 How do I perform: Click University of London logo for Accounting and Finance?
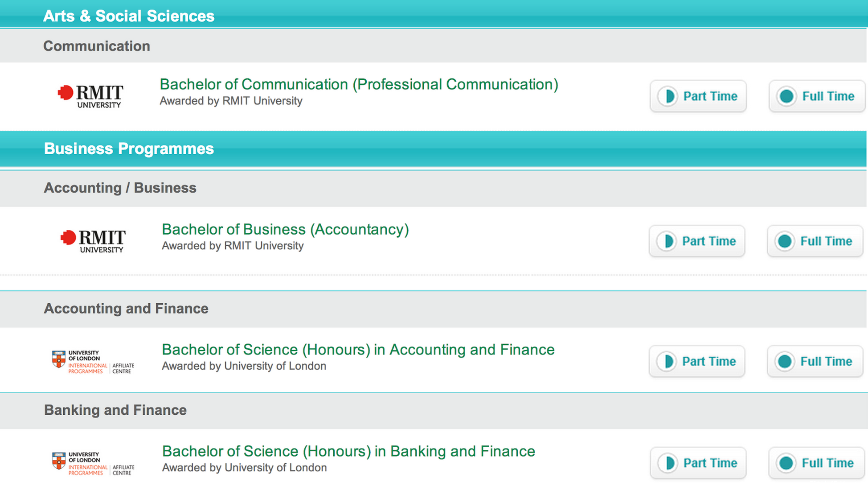[93, 361]
